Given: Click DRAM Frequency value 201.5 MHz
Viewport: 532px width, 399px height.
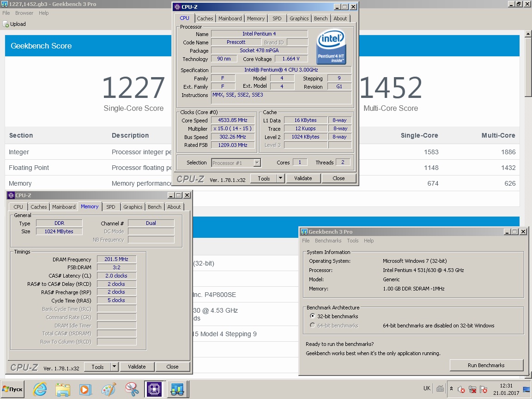Looking at the screenshot, I should pos(116,259).
